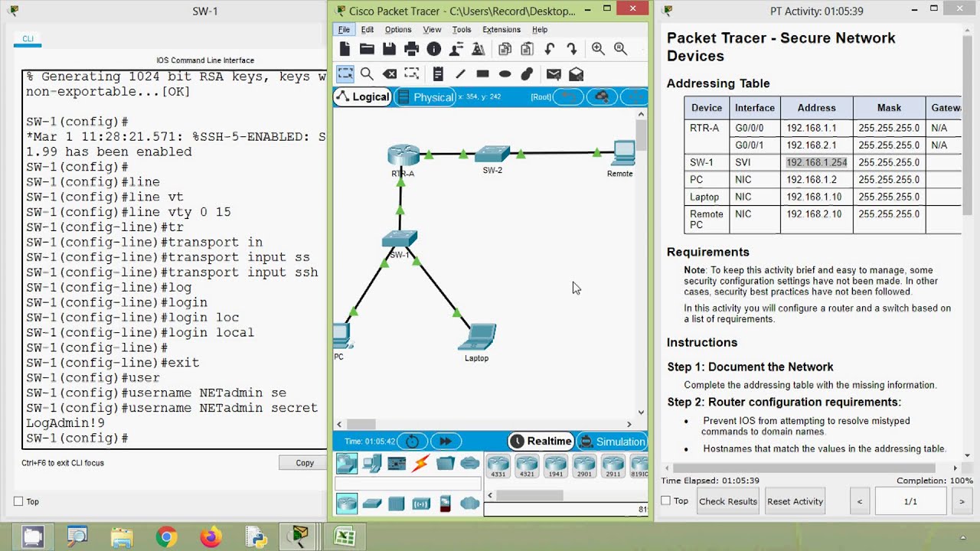The height and width of the screenshot is (551, 980).
Task: Click the Power Cycle Devices button
Action: click(x=412, y=441)
